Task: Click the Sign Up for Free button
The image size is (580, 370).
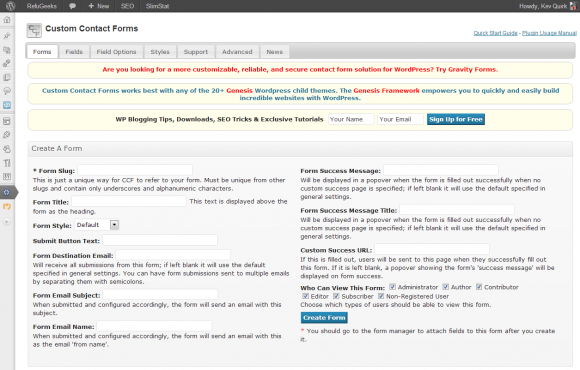Action: [x=456, y=119]
